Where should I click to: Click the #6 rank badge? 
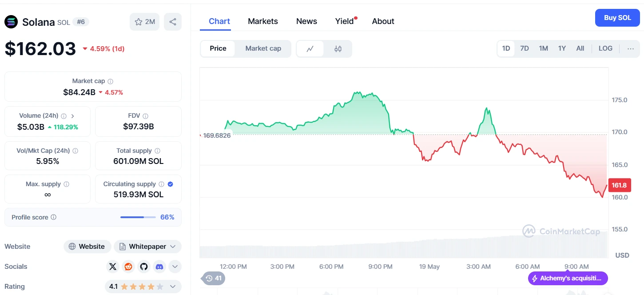[x=81, y=22]
